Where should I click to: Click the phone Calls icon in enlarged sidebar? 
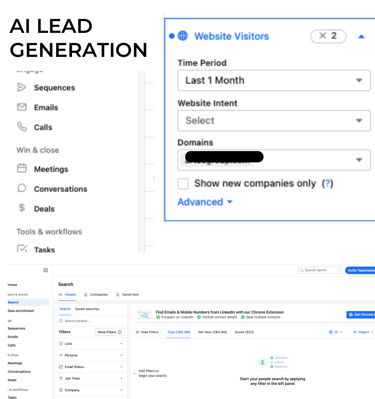[22, 127]
